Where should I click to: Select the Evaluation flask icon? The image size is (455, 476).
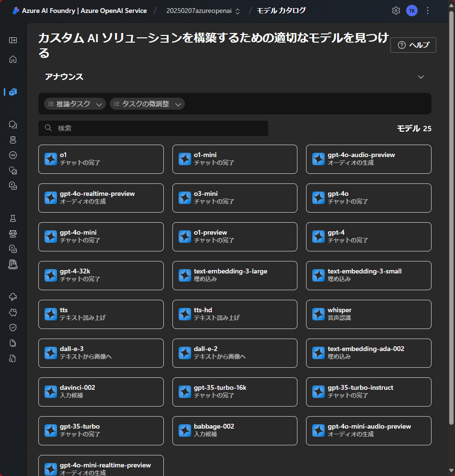click(x=12, y=218)
